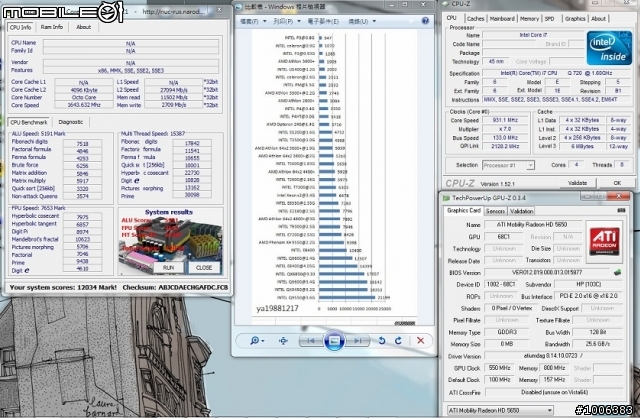Click system score 12034 Mark status text
Viewport: 640px width, 418px height.
click(x=63, y=287)
